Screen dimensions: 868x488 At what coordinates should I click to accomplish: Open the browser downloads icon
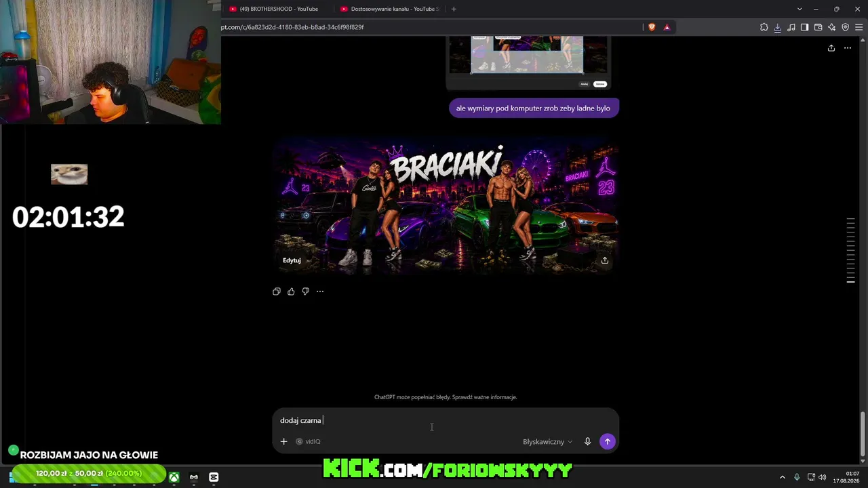coord(778,27)
